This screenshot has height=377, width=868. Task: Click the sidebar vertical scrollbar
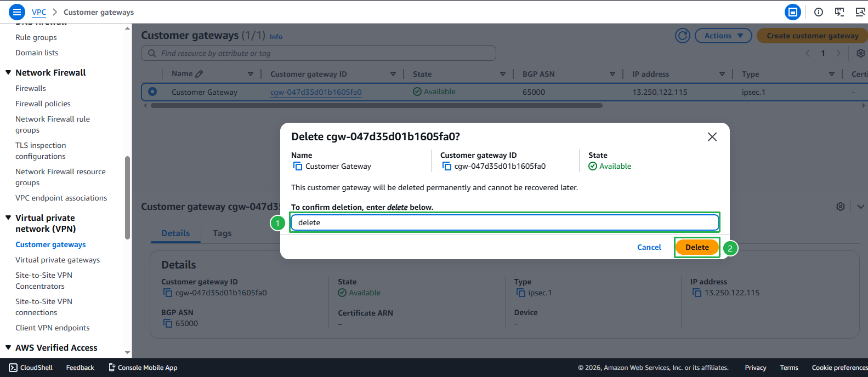[128, 198]
